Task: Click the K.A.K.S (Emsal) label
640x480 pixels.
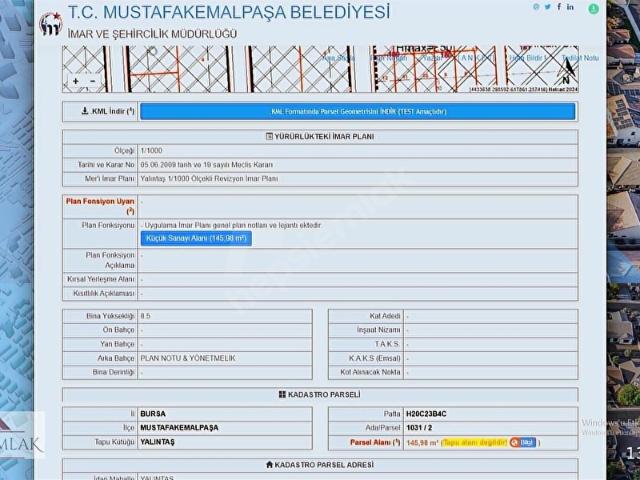Action: pos(375,358)
